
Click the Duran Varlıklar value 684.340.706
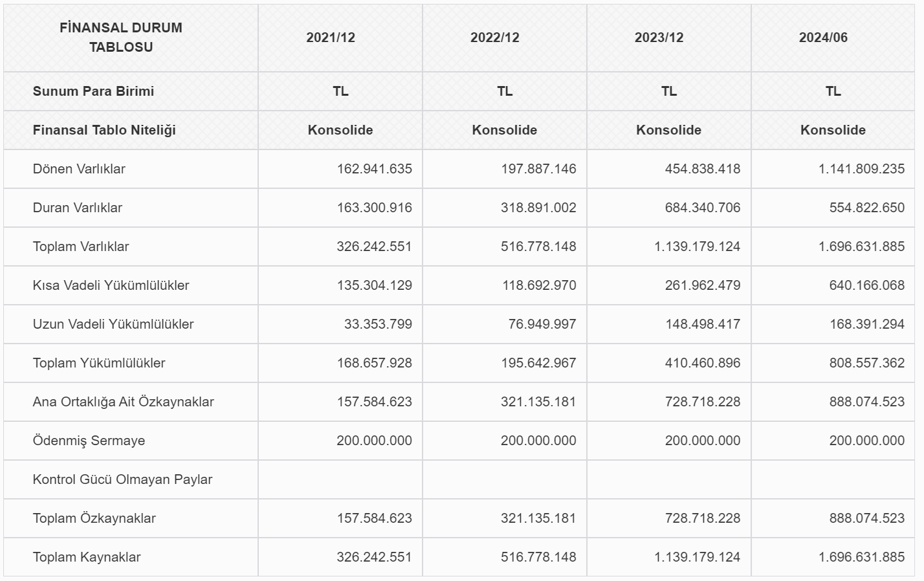702,208
